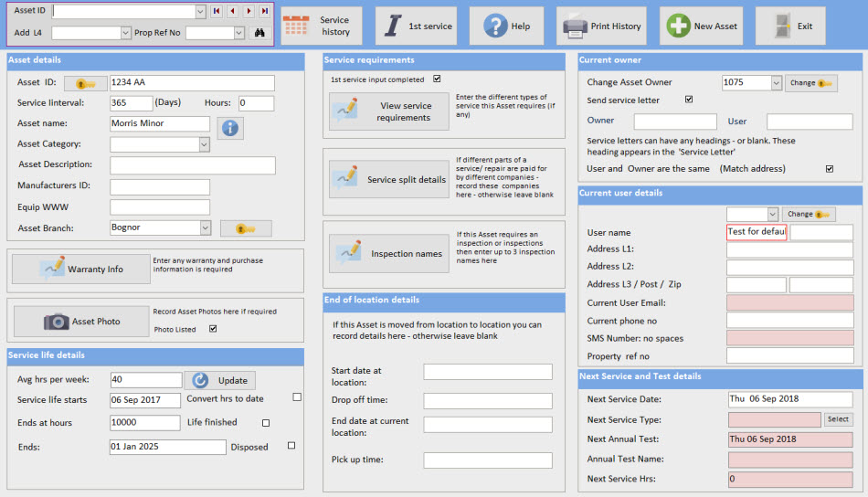Click into the Asset Description field
The image size is (868, 497).
tap(192, 165)
